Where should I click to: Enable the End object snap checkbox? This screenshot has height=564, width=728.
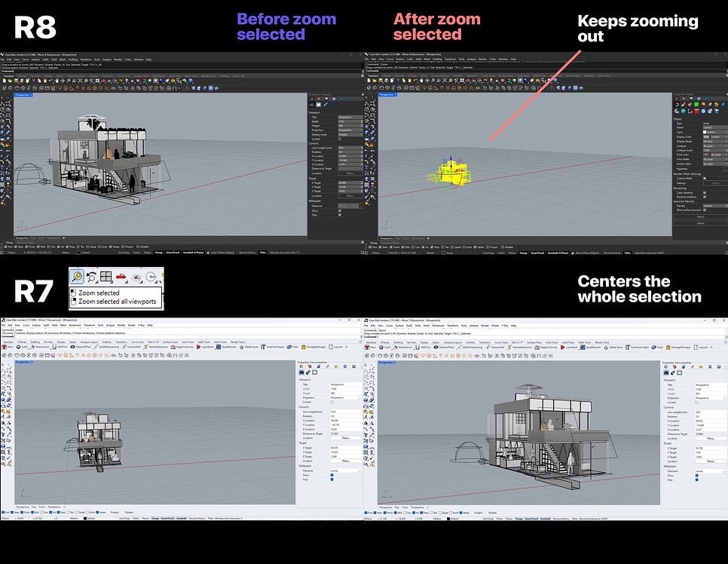[x=5, y=247]
